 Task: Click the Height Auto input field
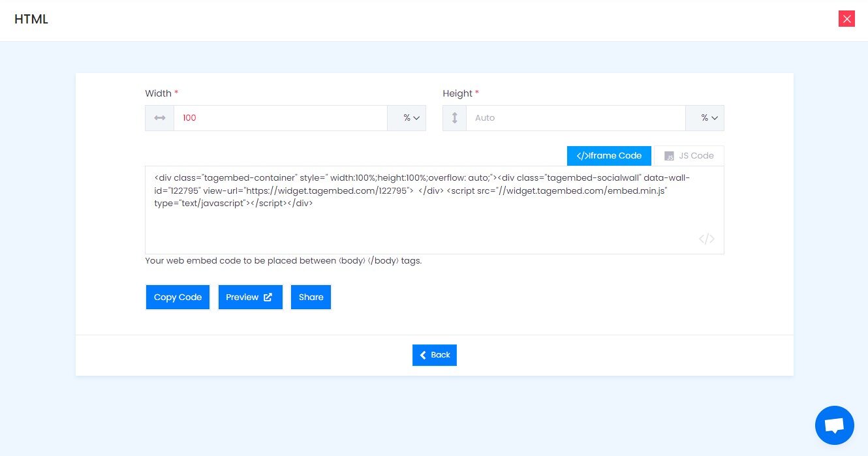coord(574,118)
